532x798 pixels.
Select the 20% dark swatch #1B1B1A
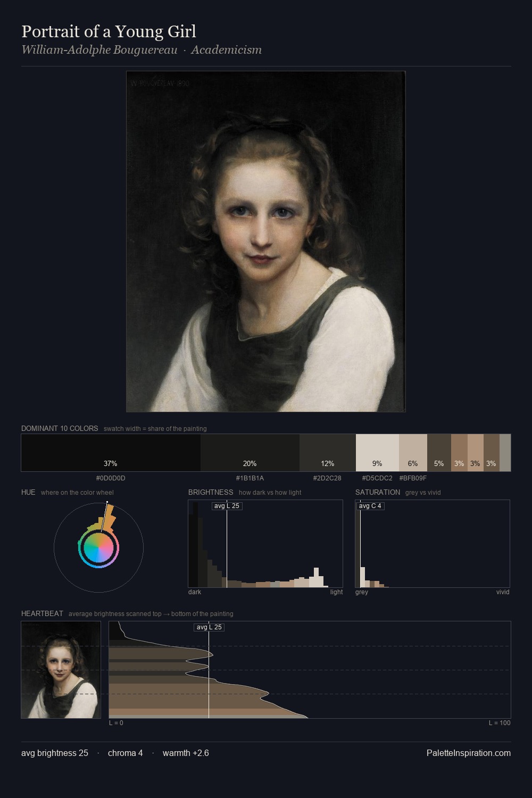[250, 453]
